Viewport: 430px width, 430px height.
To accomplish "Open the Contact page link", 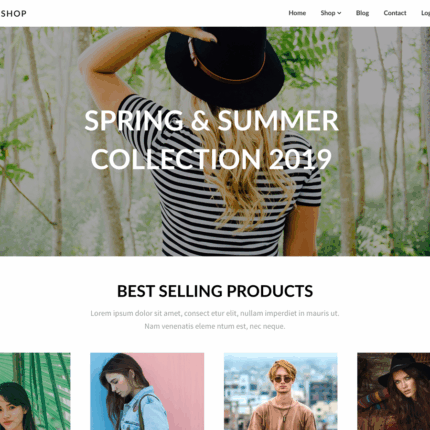I will coord(395,13).
